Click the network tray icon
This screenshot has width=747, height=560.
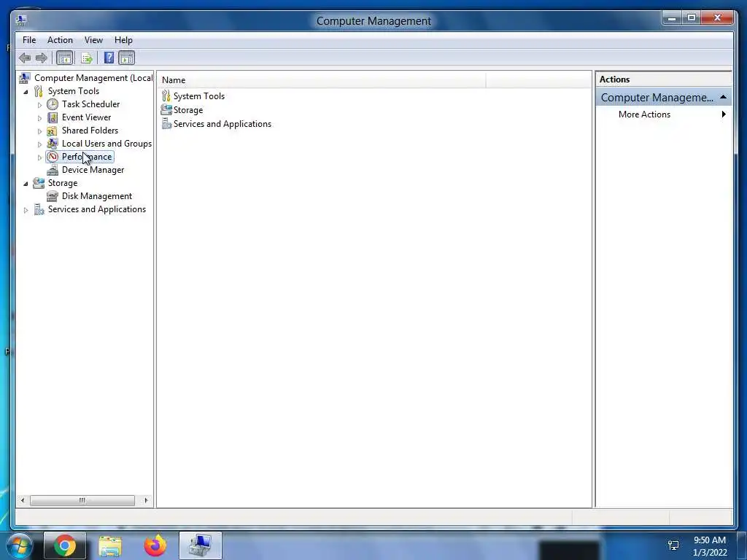pos(673,545)
